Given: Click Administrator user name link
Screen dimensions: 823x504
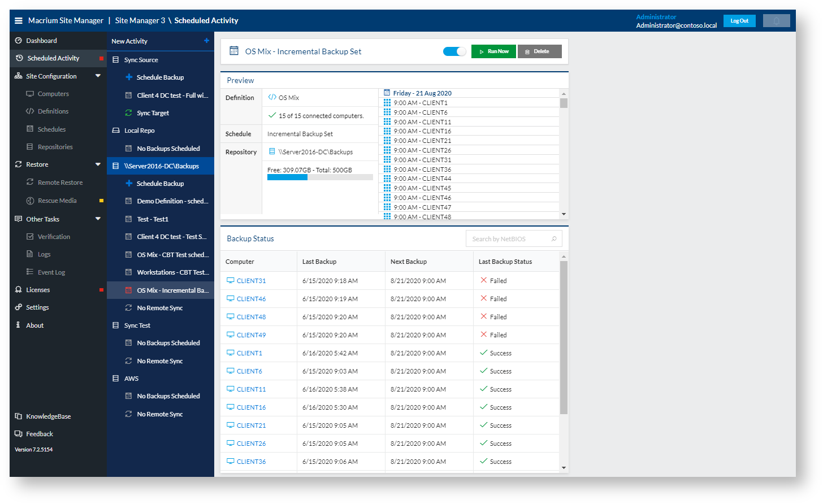Looking at the screenshot, I should 656,17.
